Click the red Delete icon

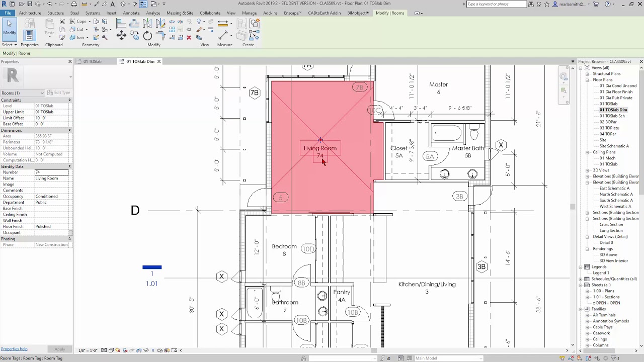point(189,37)
